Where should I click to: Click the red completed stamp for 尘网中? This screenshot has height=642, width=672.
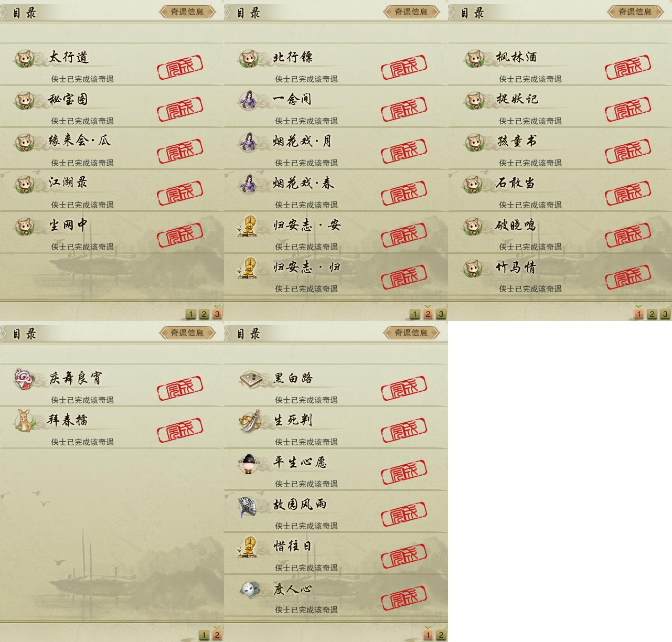pyautogui.click(x=180, y=236)
